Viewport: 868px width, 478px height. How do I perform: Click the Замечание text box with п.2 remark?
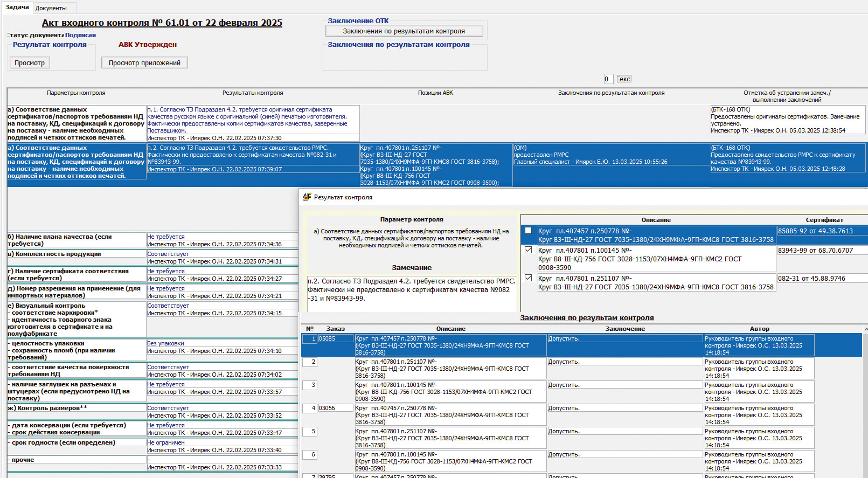[412, 293]
